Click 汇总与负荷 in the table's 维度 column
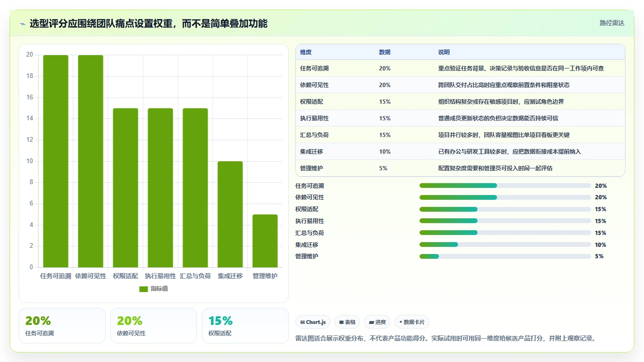The image size is (644, 362). 314,135
